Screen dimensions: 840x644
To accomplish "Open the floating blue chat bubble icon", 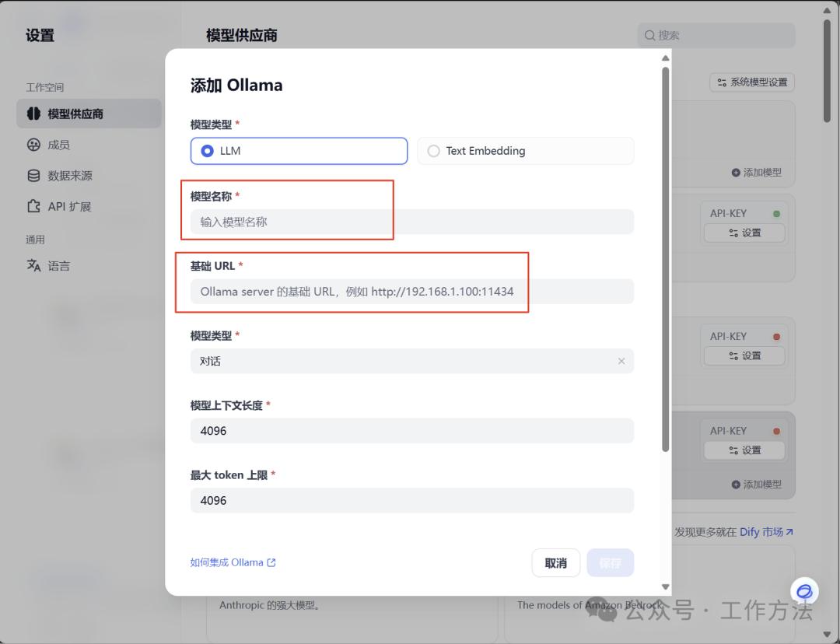I will (x=804, y=591).
